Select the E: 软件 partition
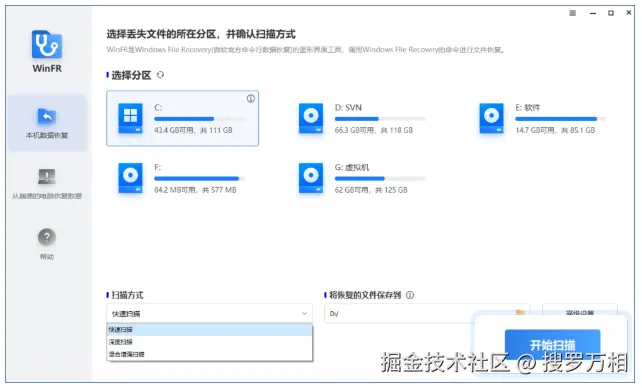The height and width of the screenshot is (388, 642). click(x=543, y=118)
